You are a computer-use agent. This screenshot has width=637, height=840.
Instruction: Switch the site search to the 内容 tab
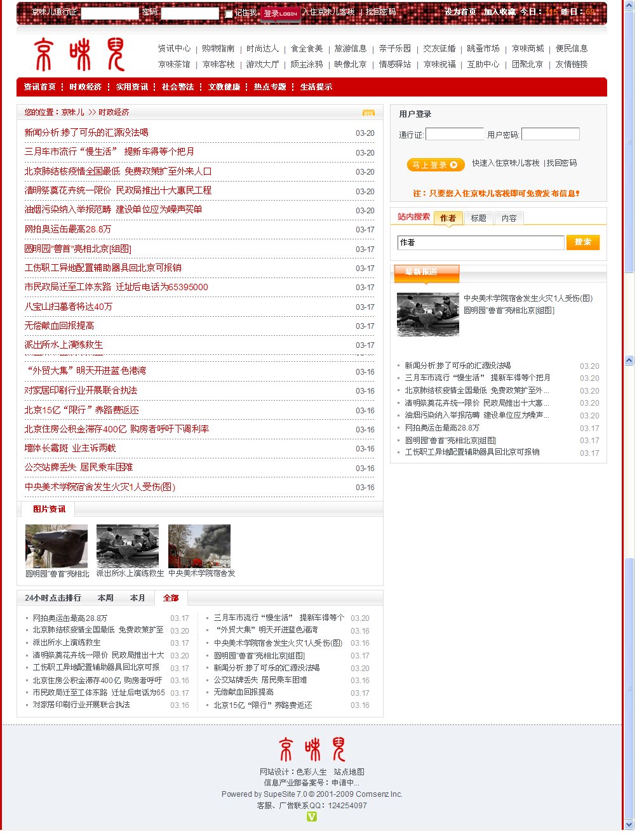509,218
